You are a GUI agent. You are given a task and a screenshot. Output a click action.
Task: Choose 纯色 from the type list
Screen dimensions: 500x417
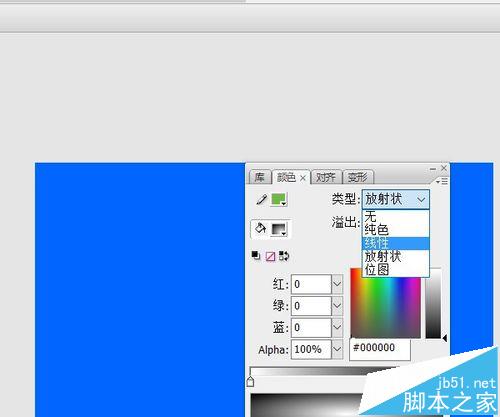pyautogui.click(x=396, y=230)
